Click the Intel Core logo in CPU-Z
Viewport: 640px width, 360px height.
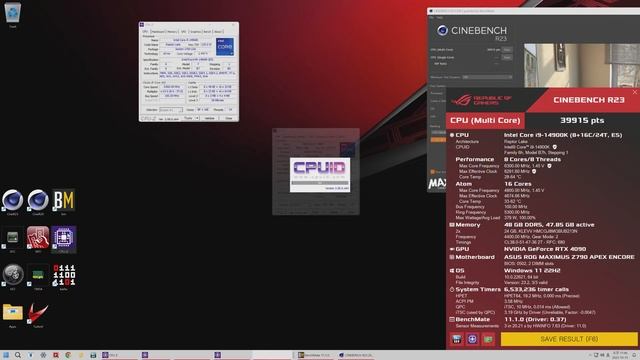(x=225, y=47)
